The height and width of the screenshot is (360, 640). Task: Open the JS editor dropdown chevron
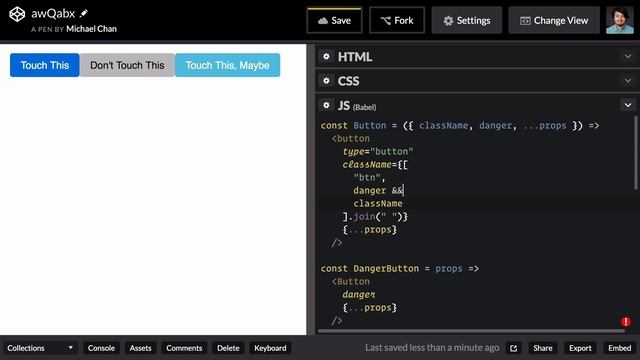628,105
